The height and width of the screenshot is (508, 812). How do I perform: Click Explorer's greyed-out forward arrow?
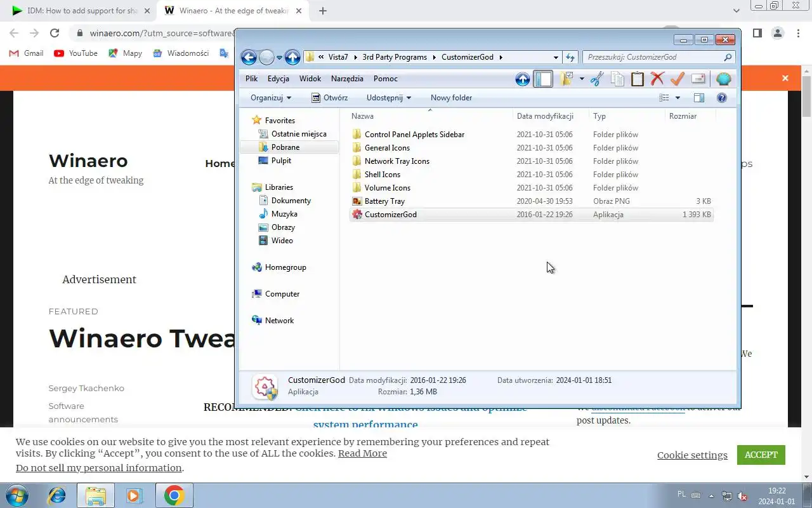pyautogui.click(x=267, y=58)
